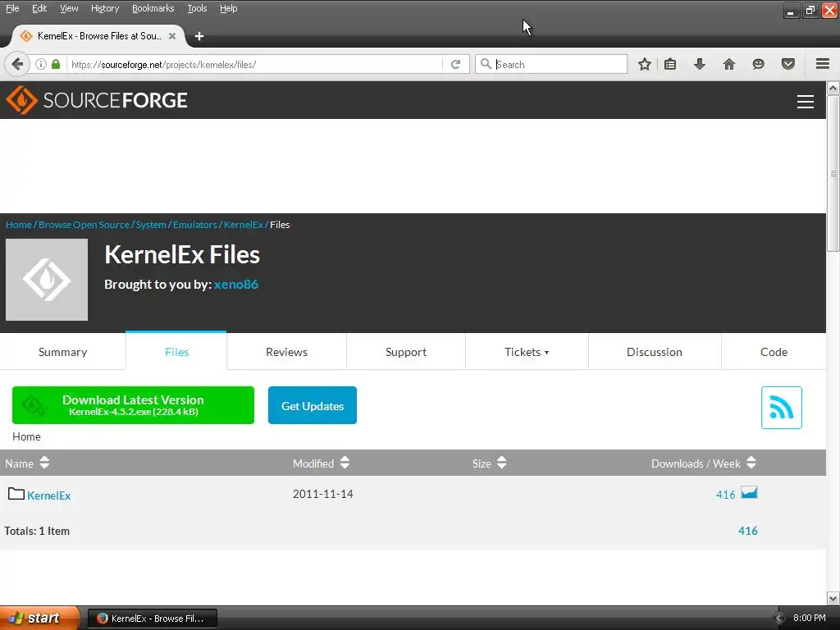Click the Emulators breadcrumb link

click(195, 225)
